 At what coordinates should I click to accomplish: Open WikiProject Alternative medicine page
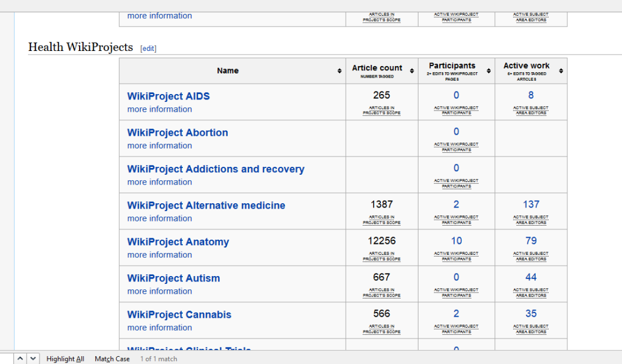[206, 206]
